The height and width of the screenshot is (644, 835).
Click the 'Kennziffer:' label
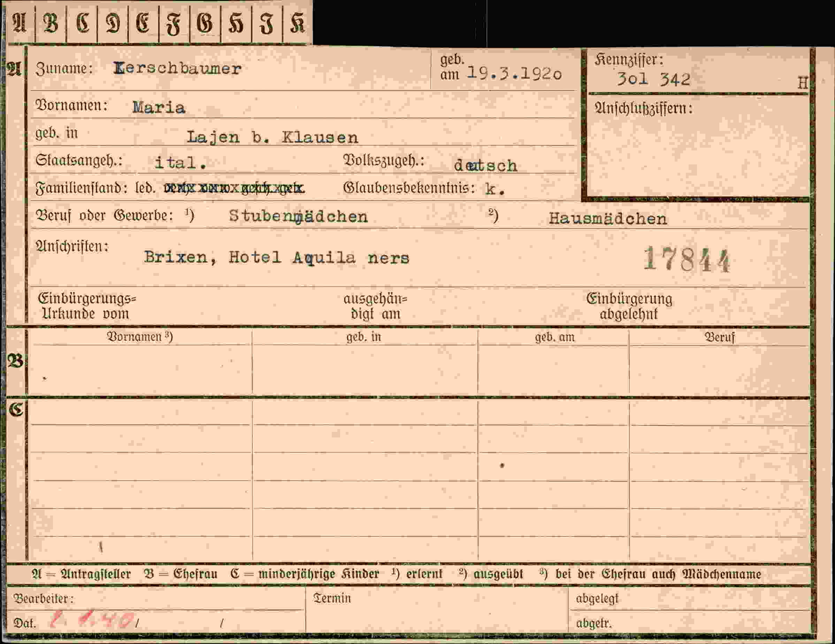[x=629, y=59]
